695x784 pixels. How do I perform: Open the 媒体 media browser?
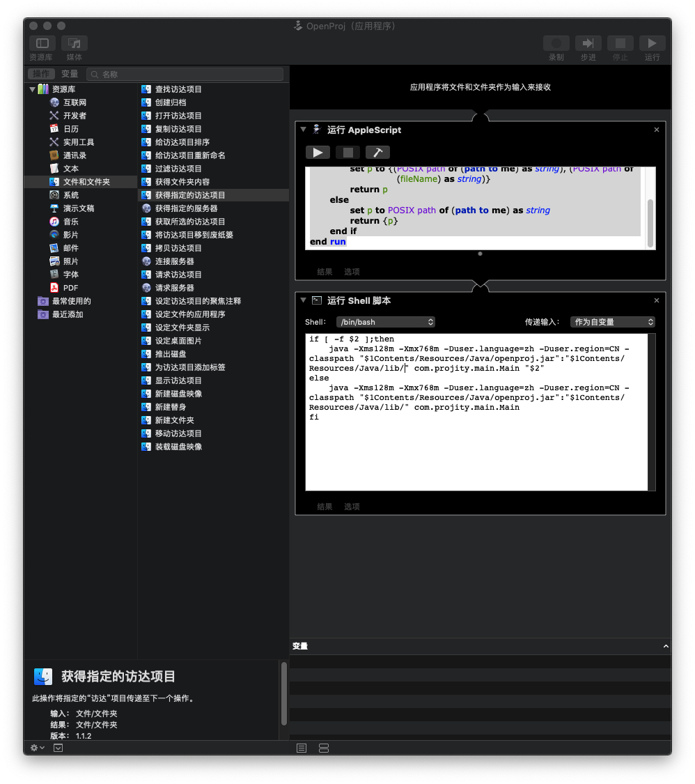75,43
